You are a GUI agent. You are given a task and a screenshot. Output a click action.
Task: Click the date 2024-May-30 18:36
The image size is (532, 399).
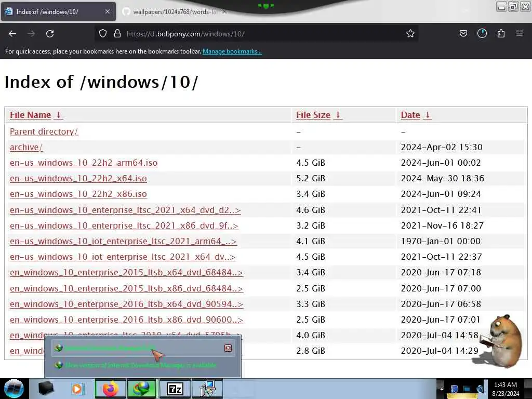tap(443, 179)
